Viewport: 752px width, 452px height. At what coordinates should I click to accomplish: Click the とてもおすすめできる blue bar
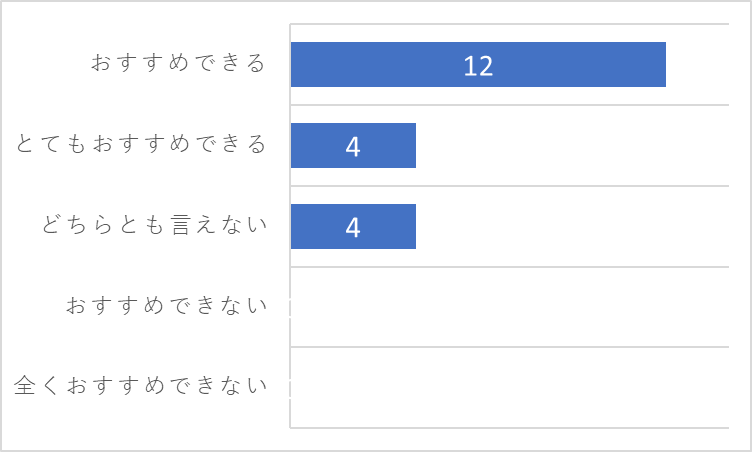tap(353, 145)
